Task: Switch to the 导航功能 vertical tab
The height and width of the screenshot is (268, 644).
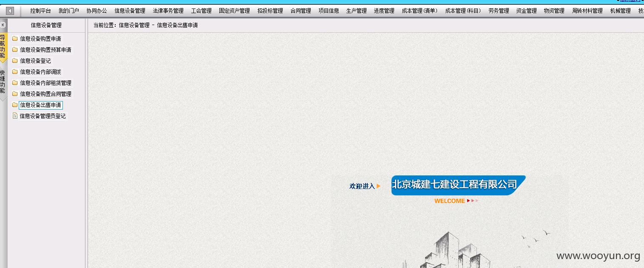Action: (3, 48)
